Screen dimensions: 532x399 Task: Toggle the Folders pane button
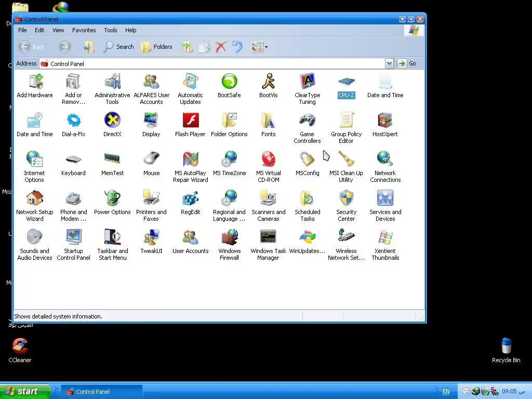pyautogui.click(x=157, y=47)
